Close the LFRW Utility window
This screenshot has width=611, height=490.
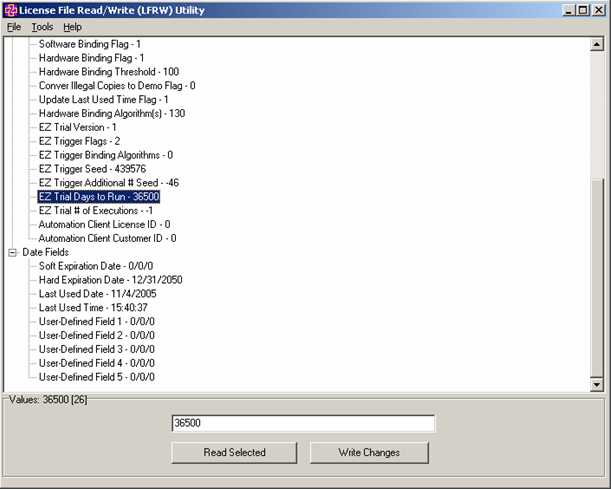(598, 10)
